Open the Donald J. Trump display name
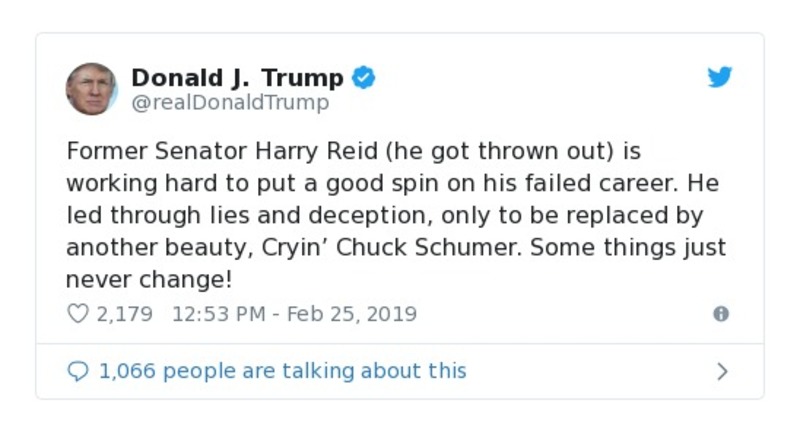The height and width of the screenshot is (432, 800). pyautogui.click(x=237, y=77)
